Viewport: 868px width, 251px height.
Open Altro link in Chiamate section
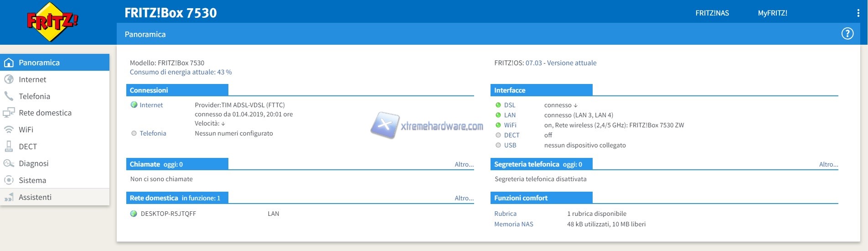tap(464, 164)
